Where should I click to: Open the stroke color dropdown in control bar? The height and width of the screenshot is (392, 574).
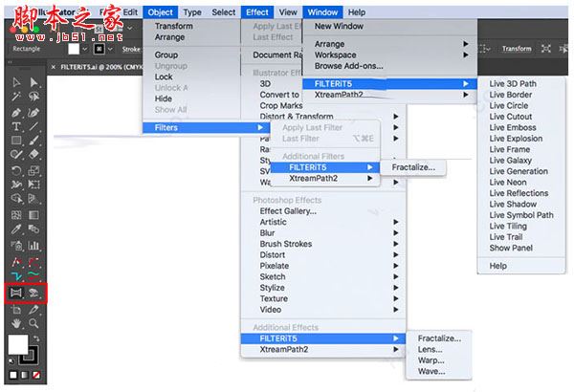(111, 49)
